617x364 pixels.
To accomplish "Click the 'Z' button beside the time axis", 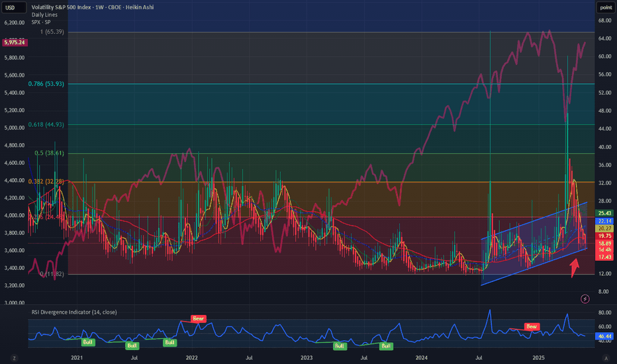I will coord(14,357).
